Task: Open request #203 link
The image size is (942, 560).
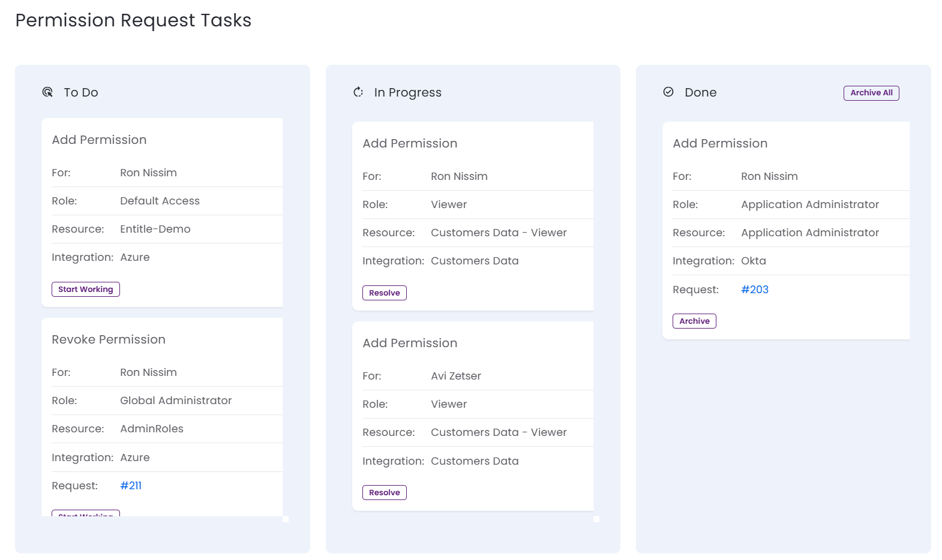Action: point(755,290)
